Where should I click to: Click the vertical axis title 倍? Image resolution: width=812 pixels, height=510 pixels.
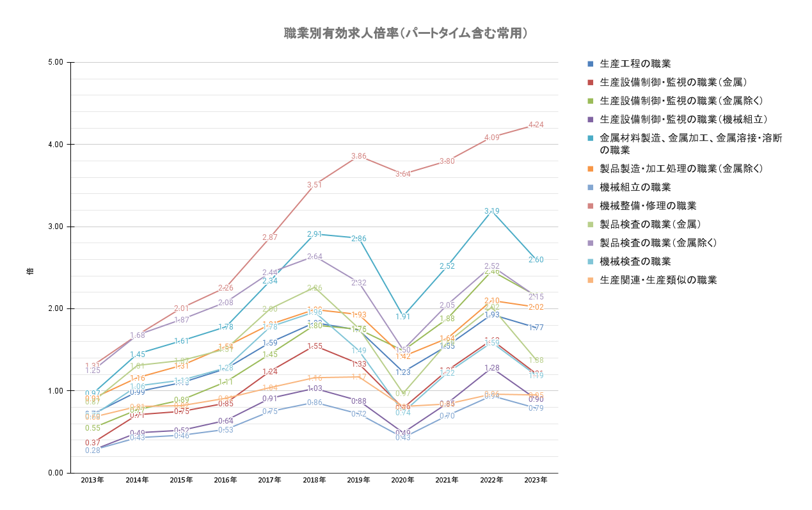click(29, 271)
